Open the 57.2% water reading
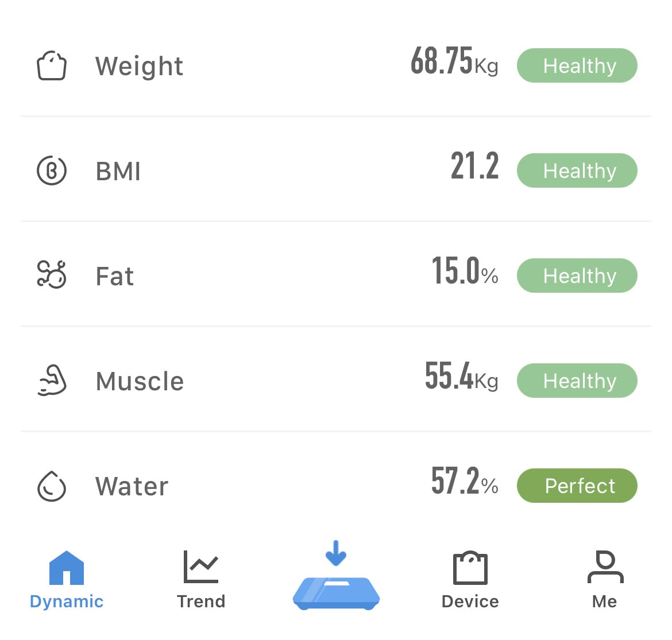 click(x=465, y=482)
